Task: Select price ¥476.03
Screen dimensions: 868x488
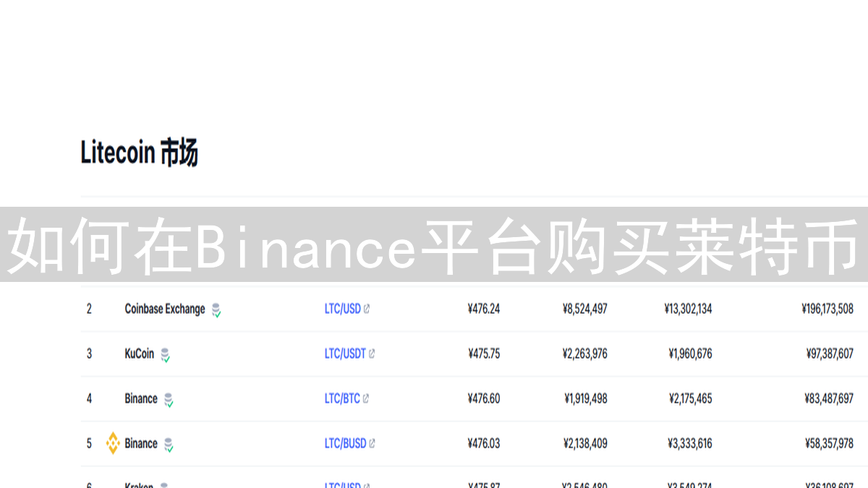Action: tap(484, 443)
